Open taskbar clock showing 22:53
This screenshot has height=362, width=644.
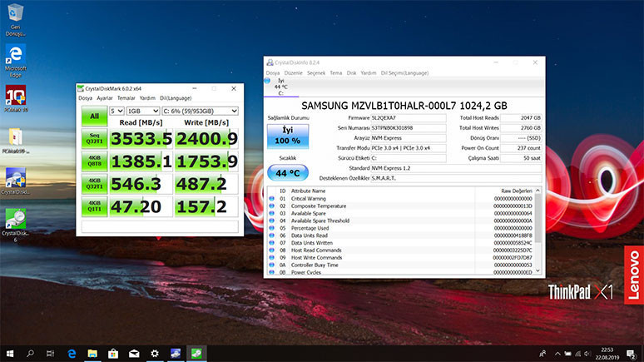(607, 354)
